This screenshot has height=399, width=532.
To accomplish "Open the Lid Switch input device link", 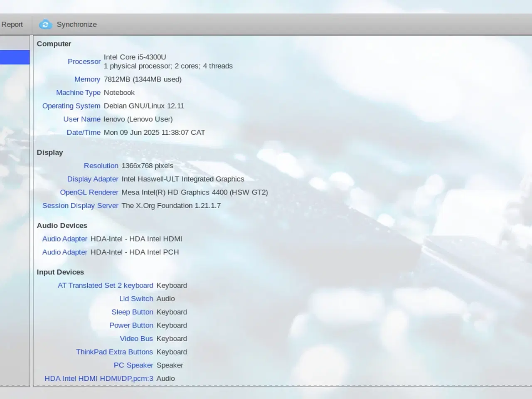I will click(x=136, y=299).
